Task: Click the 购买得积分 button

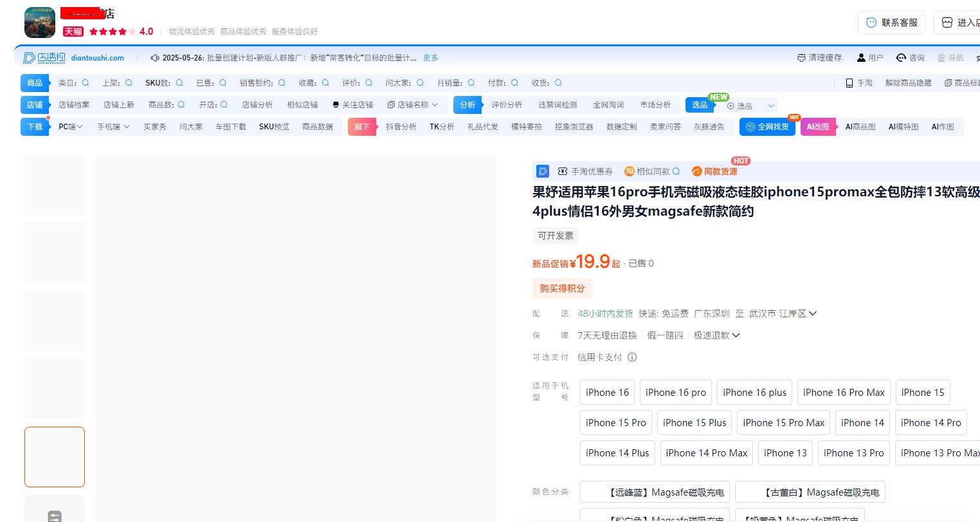Action: pos(563,288)
